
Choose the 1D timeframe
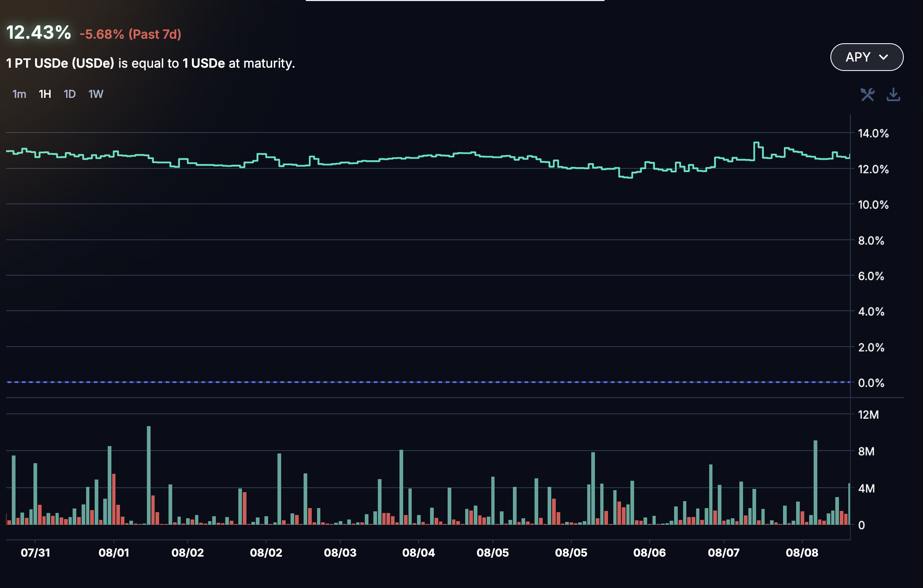point(70,94)
